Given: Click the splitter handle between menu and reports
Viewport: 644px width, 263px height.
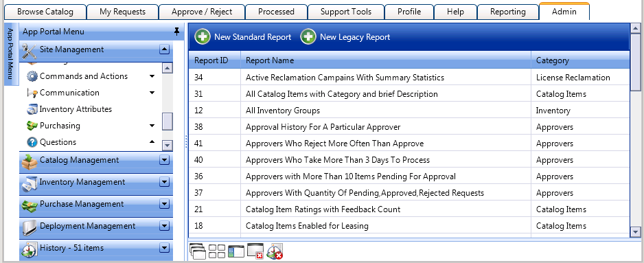Looking at the screenshot, I should click(x=186, y=141).
